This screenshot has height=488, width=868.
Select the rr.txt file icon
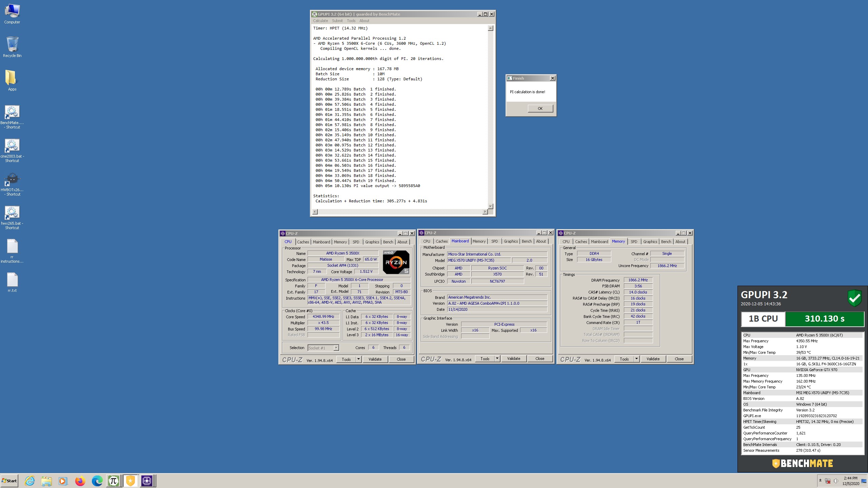[x=12, y=282]
